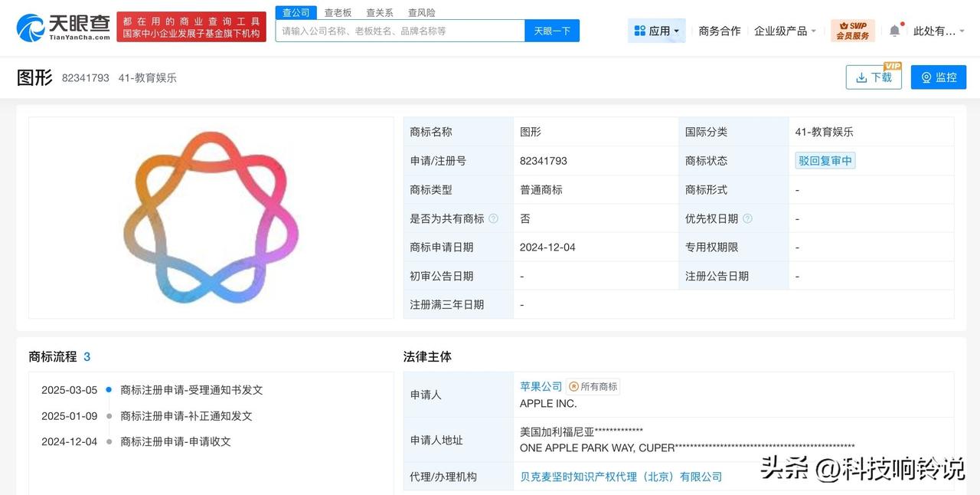Focus the company name search field
Image resolution: width=980 pixels, height=495 pixels.
coord(400,31)
